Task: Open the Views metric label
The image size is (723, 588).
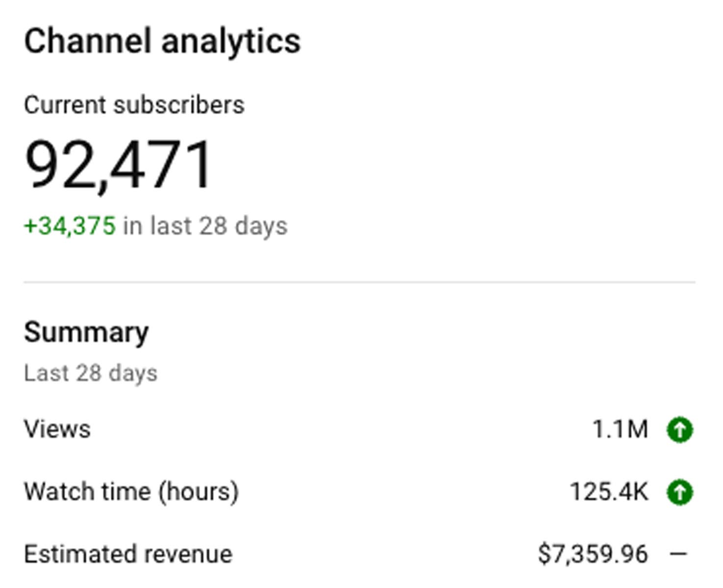Action: (x=57, y=429)
